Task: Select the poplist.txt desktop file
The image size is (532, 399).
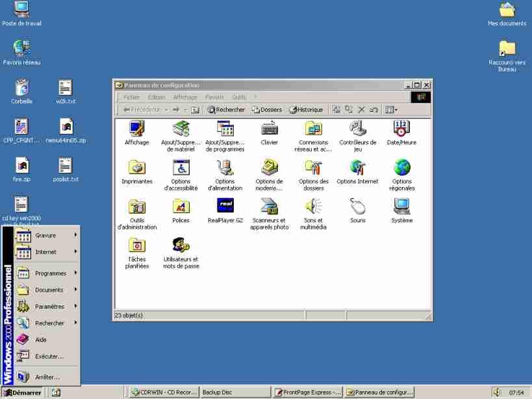Action: (x=66, y=170)
